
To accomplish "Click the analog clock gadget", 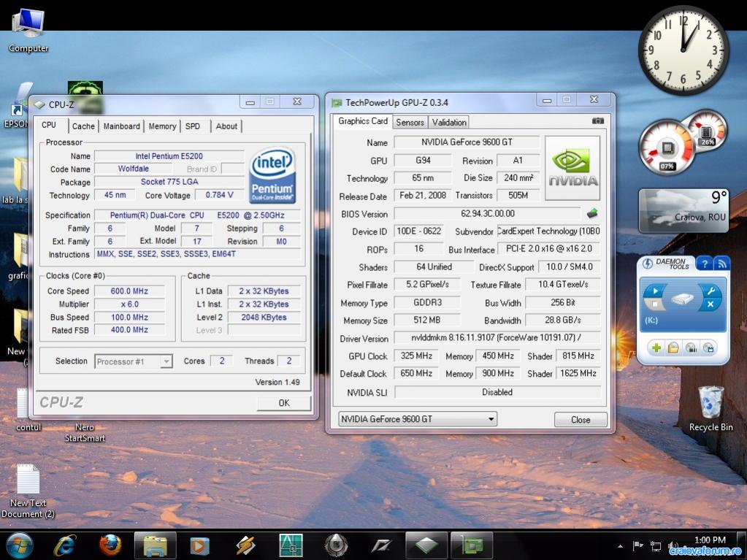I will tap(683, 50).
